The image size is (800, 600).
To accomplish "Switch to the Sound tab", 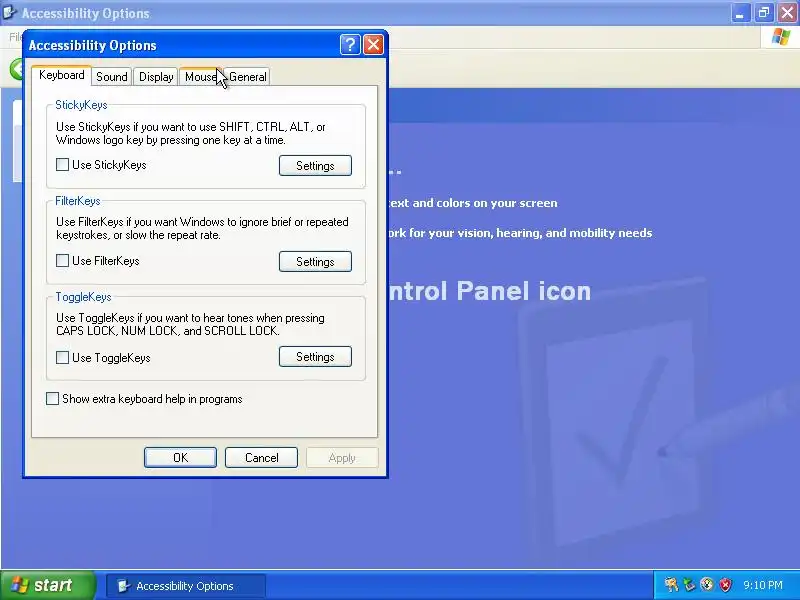I will point(112,77).
